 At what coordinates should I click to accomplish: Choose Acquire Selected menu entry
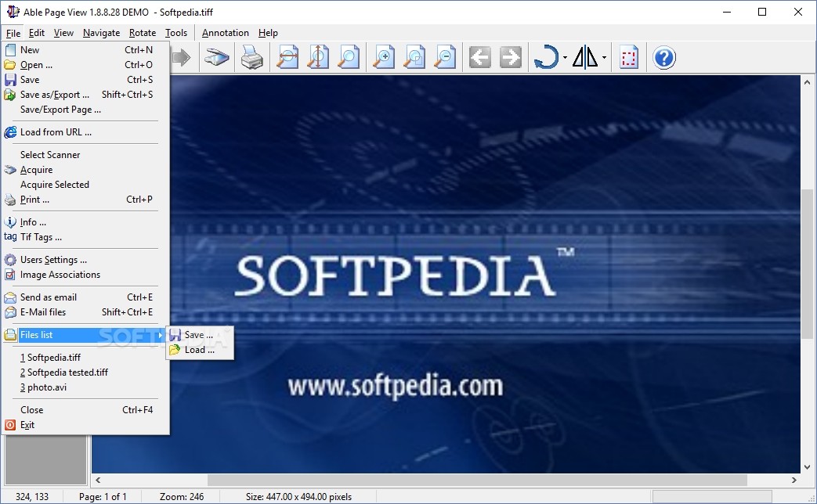(x=85, y=185)
